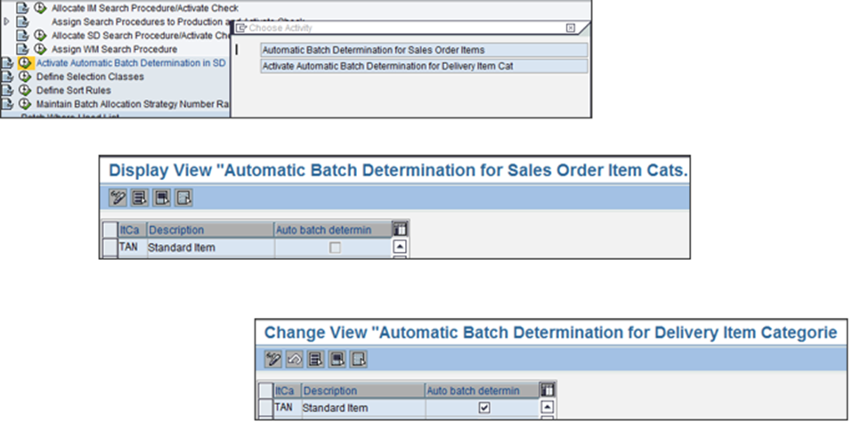Select TAN row selector in Display View table

click(110, 247)
